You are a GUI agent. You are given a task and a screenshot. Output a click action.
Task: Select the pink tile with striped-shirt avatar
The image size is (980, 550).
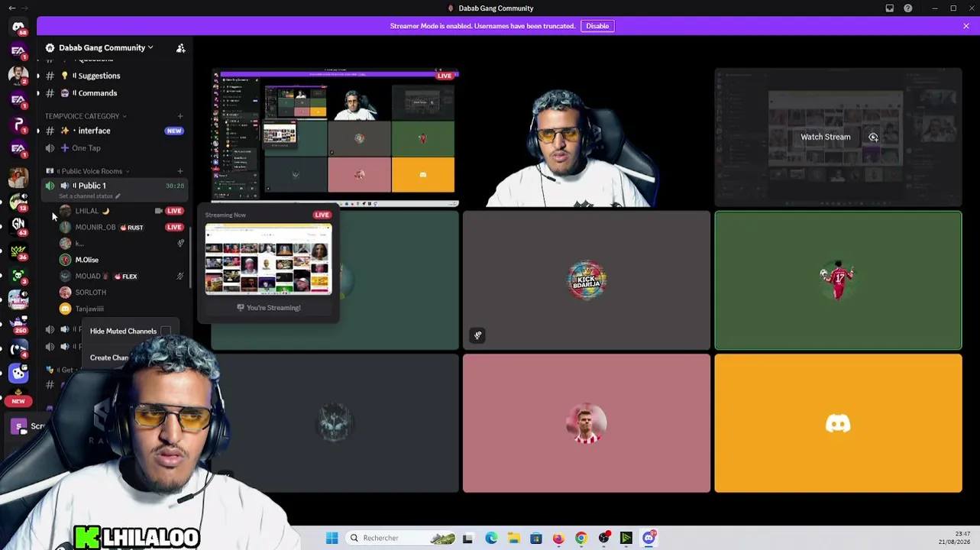586,423
